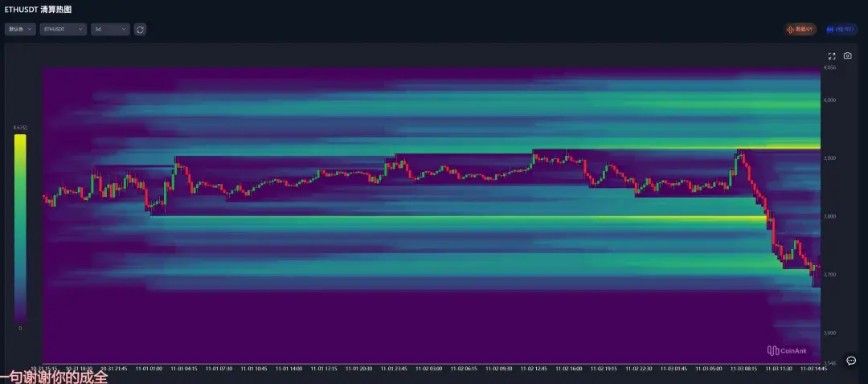Take a chart snapshot with camera icon

click(x=848, y=56)
